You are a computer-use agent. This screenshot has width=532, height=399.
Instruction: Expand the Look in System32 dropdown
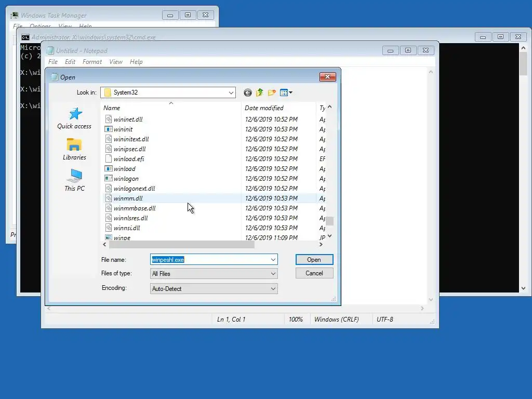(231, 92)
